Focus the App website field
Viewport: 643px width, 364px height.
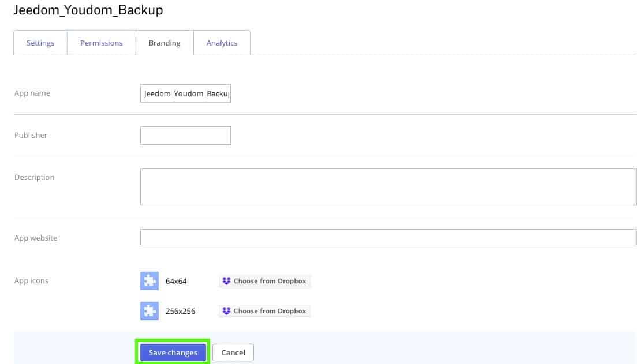click(x=388, y=237)
